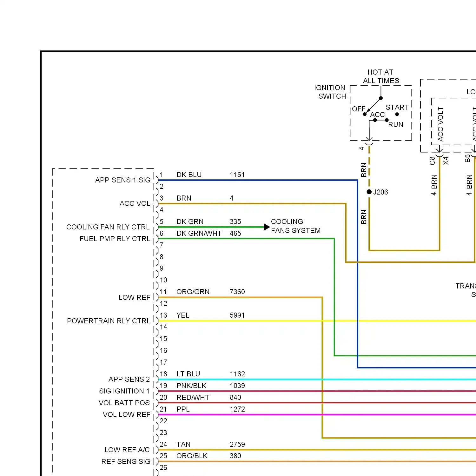This screenshot has width=476, height=476.
Task: Select circuit number 840
Action: click(235, 397)
